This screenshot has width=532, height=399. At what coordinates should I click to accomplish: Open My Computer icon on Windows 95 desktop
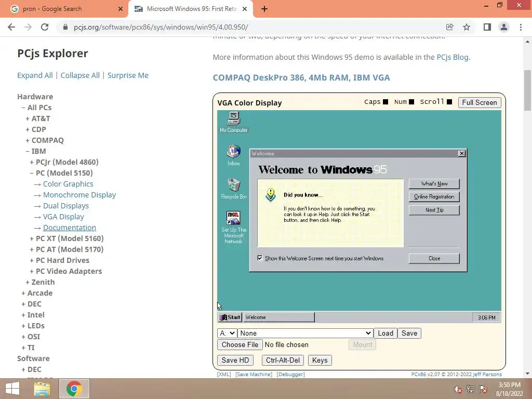pos(233,122)
